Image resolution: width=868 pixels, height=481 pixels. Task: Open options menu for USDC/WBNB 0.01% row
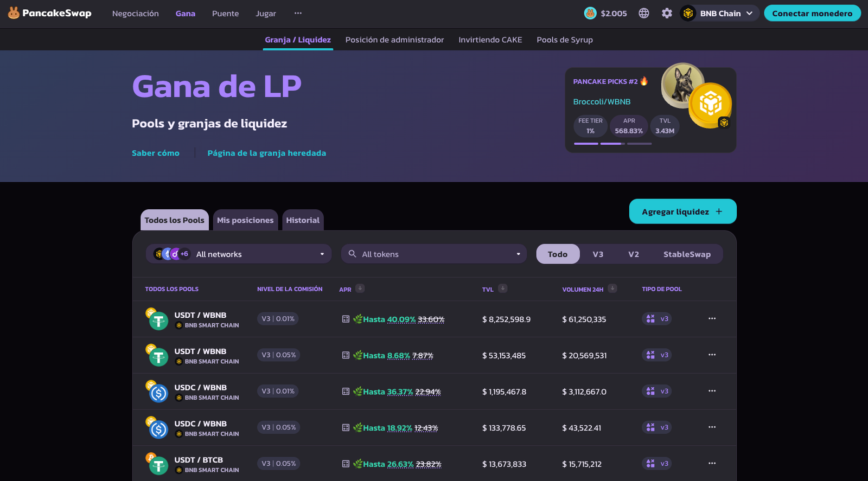tap(712, 391)
